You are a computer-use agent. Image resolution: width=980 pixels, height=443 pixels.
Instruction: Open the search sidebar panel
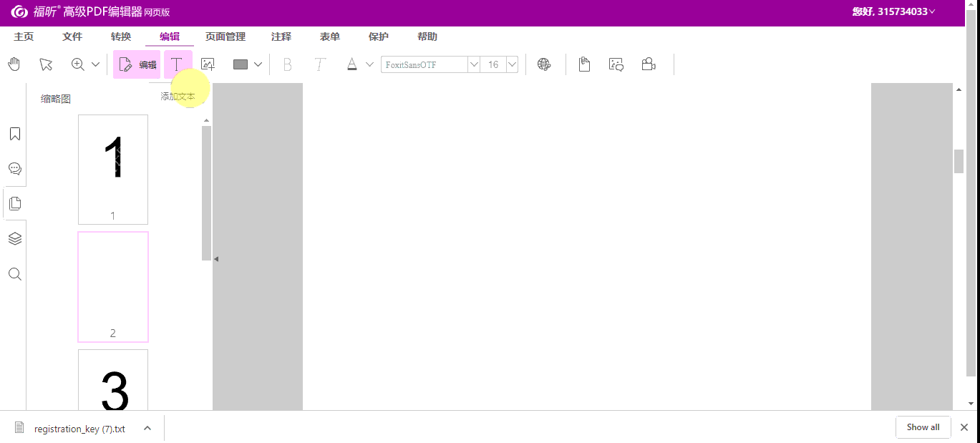[14, 274]
